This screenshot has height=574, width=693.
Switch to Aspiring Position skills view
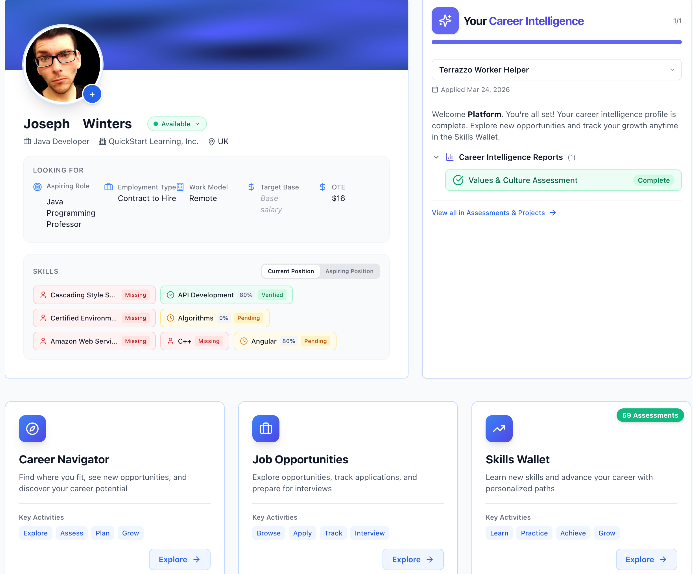coord(349,271)
